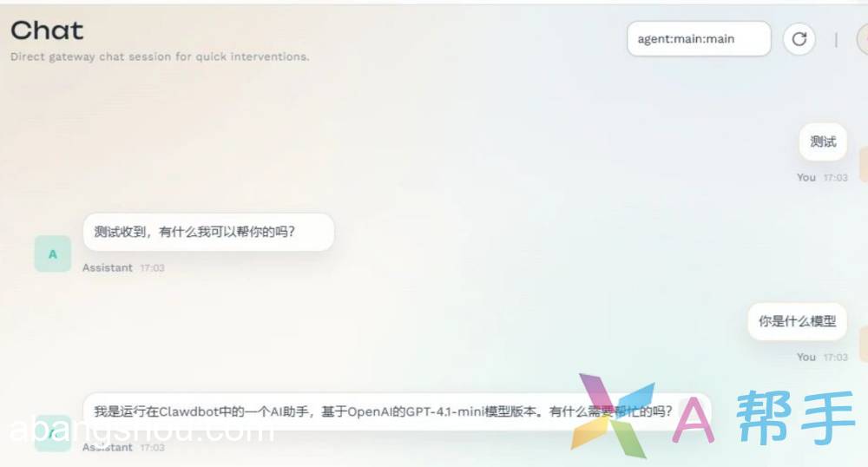
Task: Click the 'Assistant' label under the first reply
Action: pyautogui.click(x=108, y=268)
